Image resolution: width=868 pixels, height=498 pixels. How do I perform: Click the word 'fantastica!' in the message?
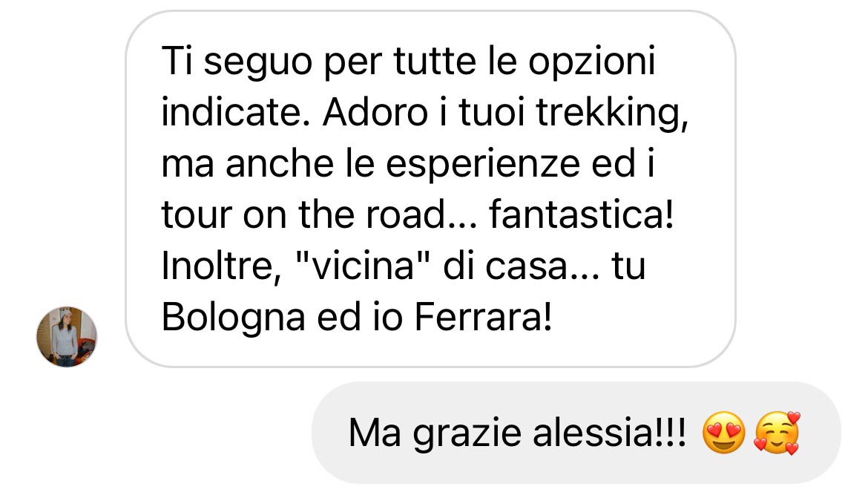pyautogui.click(x=581, y=214)
